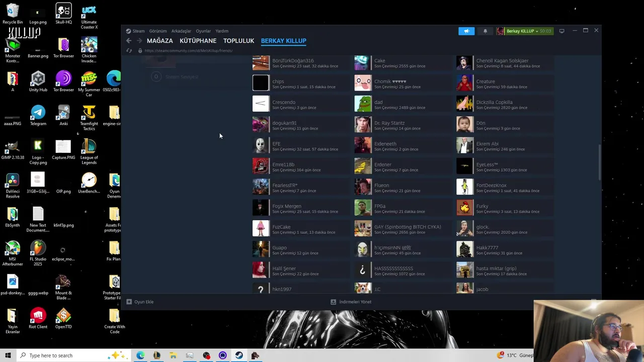Go forward with Steam's forward arrow
This screenshot has width=644, height=362.
coord(139,41)
